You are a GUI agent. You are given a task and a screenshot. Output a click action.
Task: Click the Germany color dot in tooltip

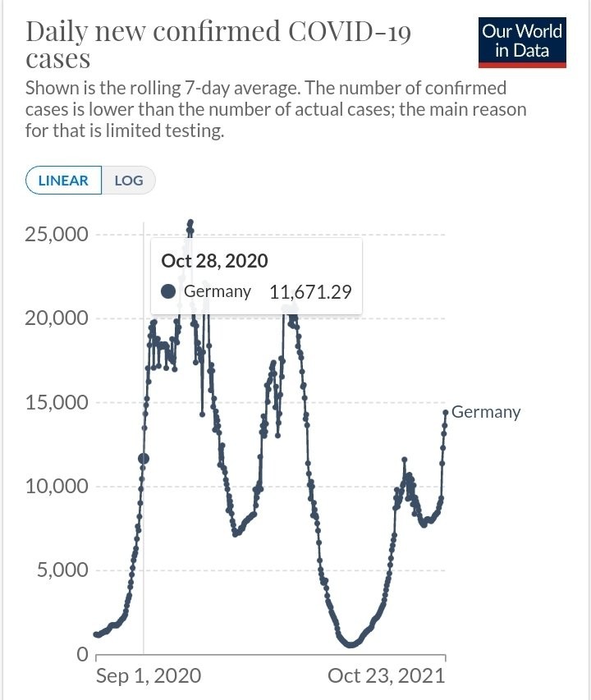[x=169, y=291]
